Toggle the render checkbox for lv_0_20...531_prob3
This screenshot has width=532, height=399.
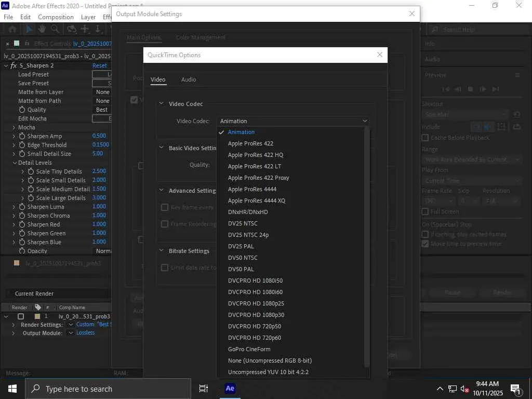click(21, 316)
